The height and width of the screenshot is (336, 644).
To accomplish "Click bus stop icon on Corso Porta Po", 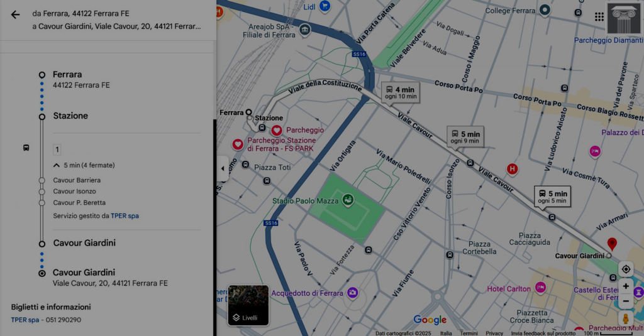I will point(565,88).
